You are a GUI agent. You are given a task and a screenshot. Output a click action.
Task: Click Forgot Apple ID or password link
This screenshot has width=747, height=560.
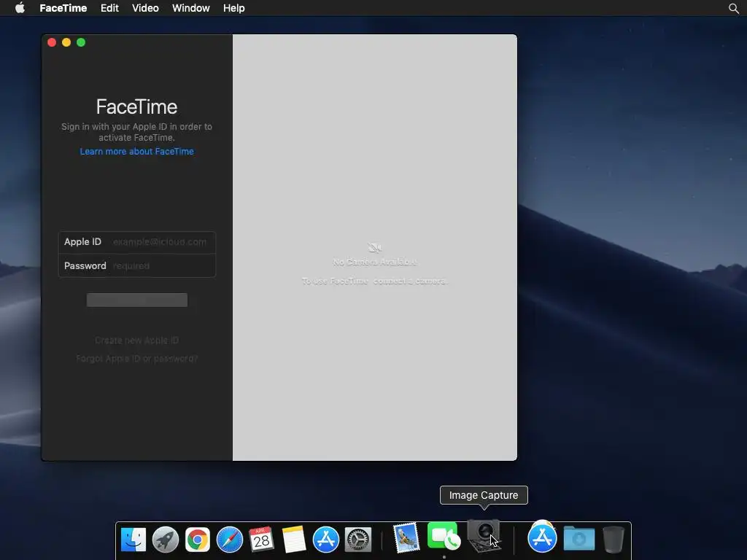[x=136, y=359]
